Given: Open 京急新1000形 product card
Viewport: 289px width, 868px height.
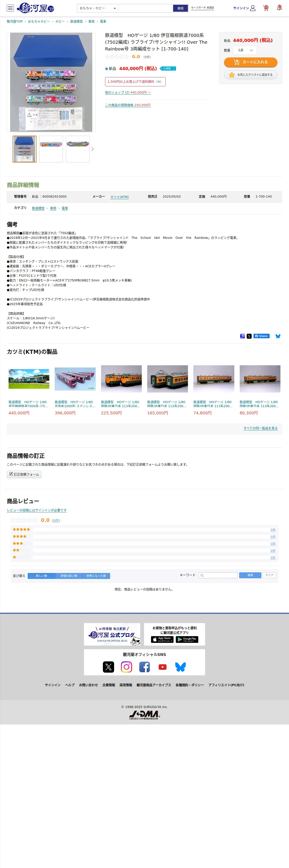Looking at the screenshot, I should (75, 390).
